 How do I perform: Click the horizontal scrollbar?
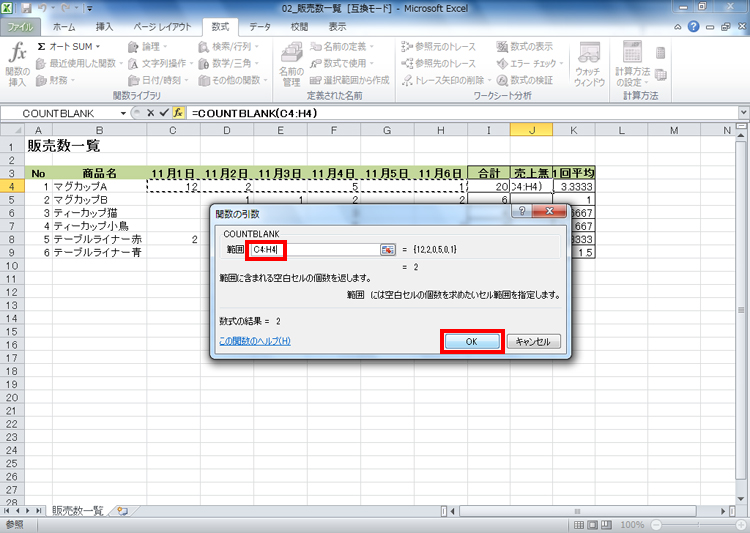point(577,511)
